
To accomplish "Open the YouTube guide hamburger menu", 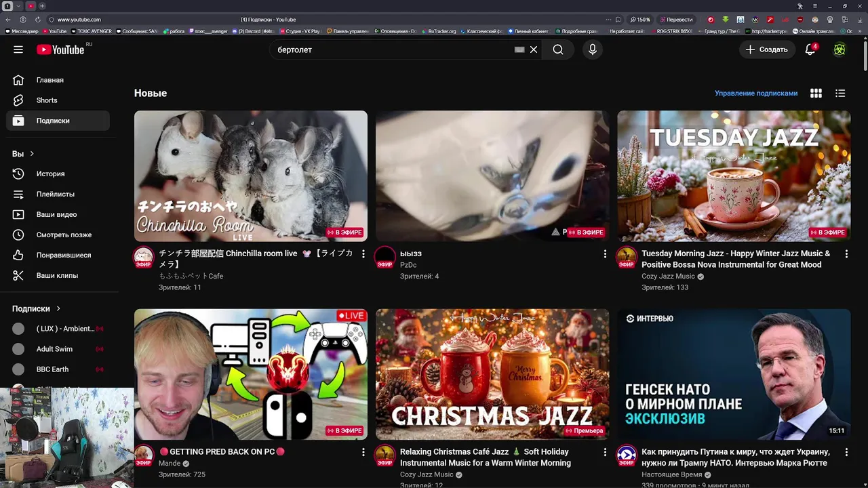I will click(18, 49).
